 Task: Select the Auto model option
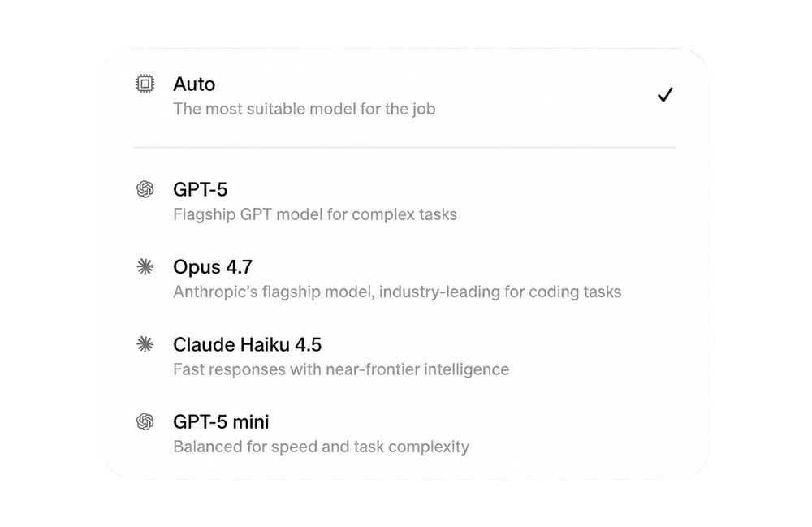[x=405, y=97]
